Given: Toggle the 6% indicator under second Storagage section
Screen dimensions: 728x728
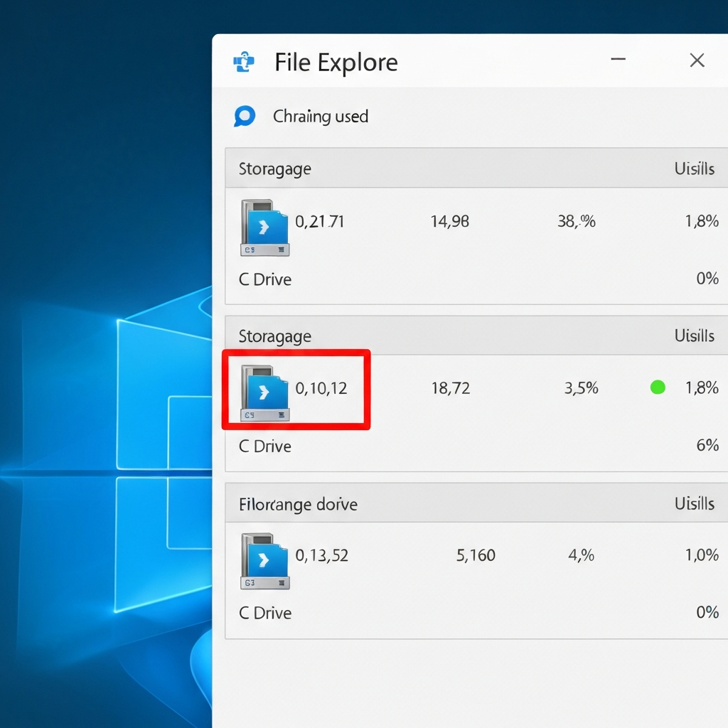Looking at the screenshot, I should coord(708,446).
